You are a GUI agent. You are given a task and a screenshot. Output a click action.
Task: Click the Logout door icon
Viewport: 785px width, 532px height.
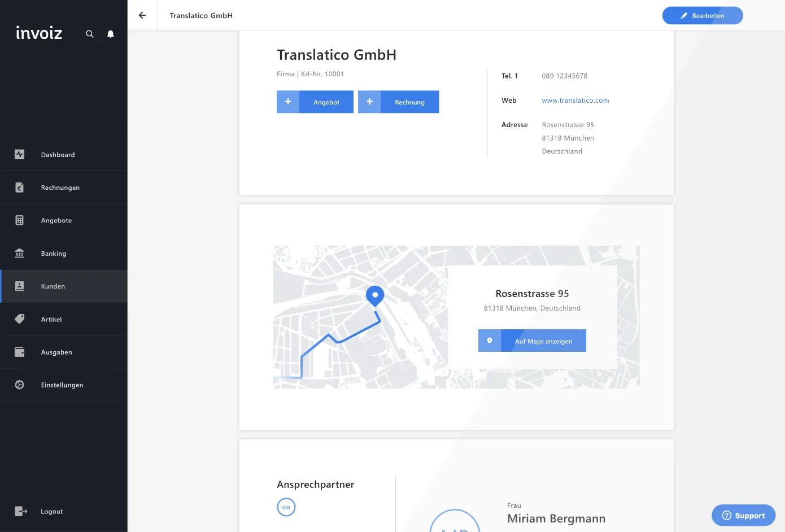(x=21, y=511)
